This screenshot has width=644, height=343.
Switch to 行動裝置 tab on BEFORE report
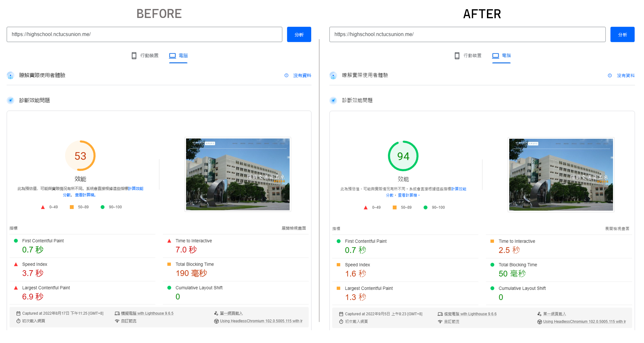point(149,55)
